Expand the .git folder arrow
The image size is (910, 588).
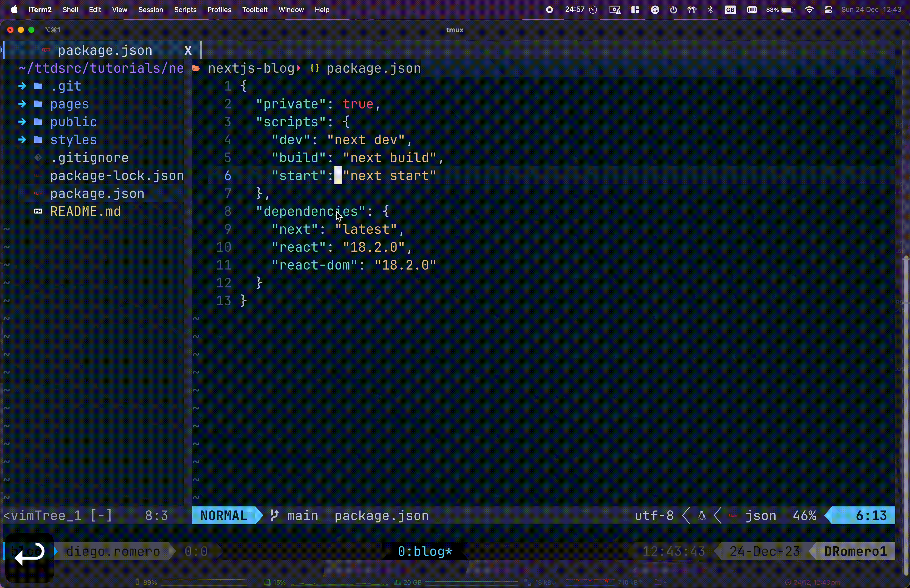(x=22, y=86)
